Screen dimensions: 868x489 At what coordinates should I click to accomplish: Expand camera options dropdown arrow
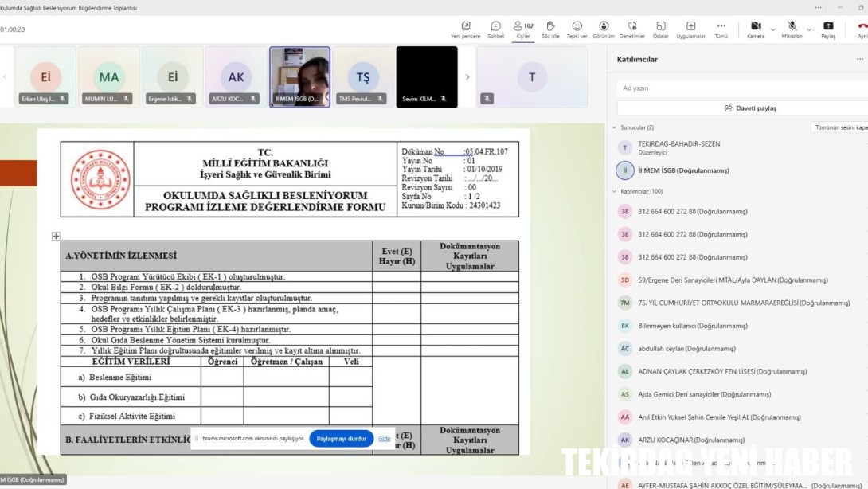pos(772,29)
